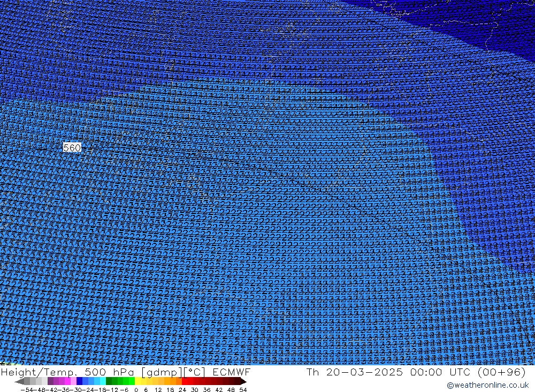The image size is (535, 392).
Task: Select the dark brown right arrow end of the legend
Action: tap(243, 381)
